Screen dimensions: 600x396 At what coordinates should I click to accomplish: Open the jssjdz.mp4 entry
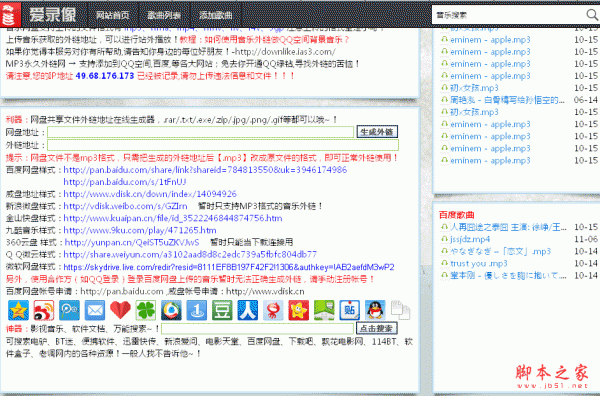pos(470,239)
